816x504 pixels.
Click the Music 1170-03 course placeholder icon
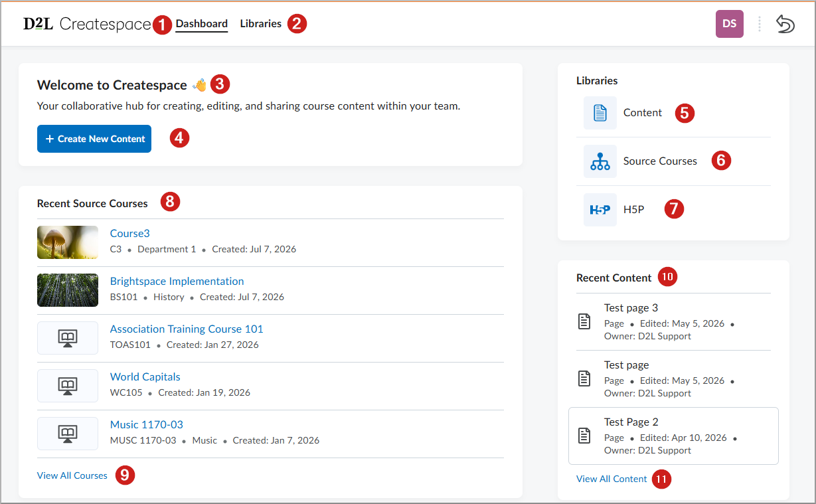point(68,434)
